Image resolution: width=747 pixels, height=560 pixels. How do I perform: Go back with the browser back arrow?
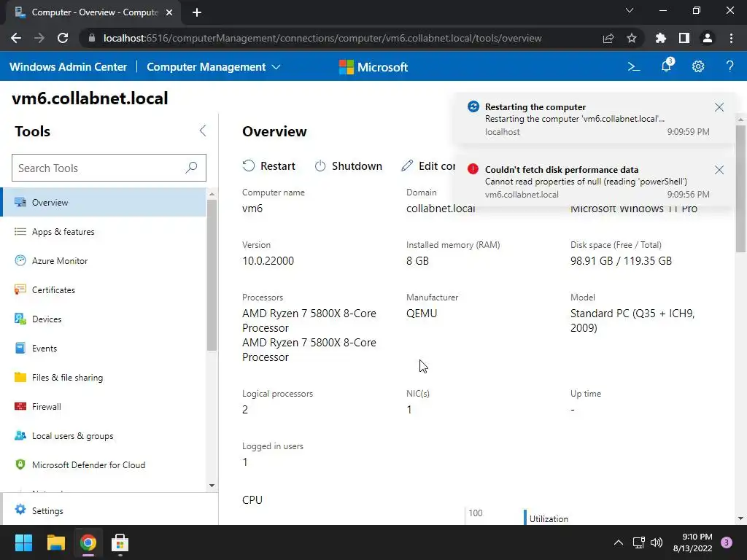click(x=16, y=38)
